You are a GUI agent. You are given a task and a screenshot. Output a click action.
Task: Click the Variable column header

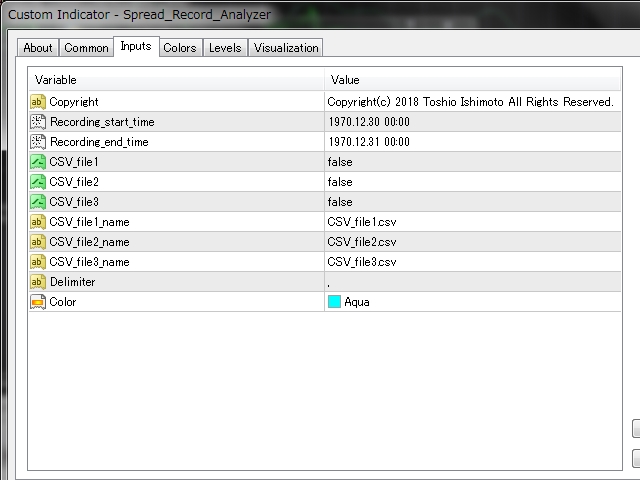point(176,80)
